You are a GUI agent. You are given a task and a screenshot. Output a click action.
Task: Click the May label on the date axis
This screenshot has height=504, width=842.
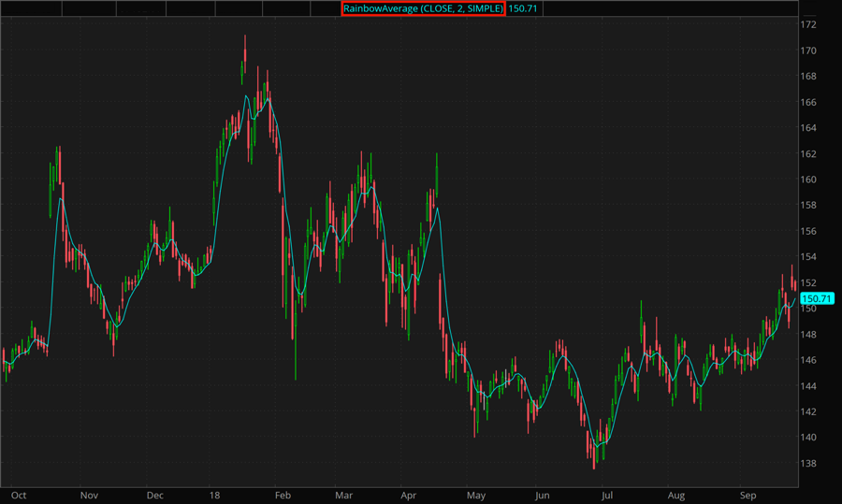click(x=476, y=495)
